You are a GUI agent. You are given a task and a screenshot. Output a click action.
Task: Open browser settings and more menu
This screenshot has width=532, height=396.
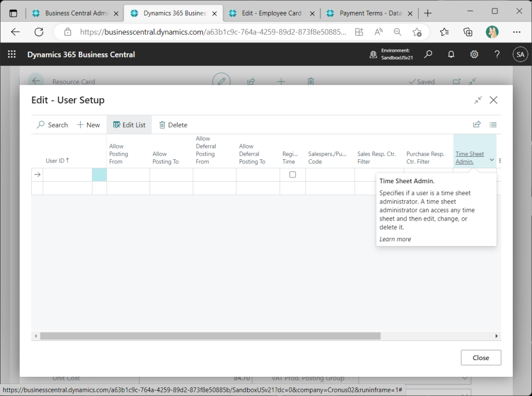516,32
